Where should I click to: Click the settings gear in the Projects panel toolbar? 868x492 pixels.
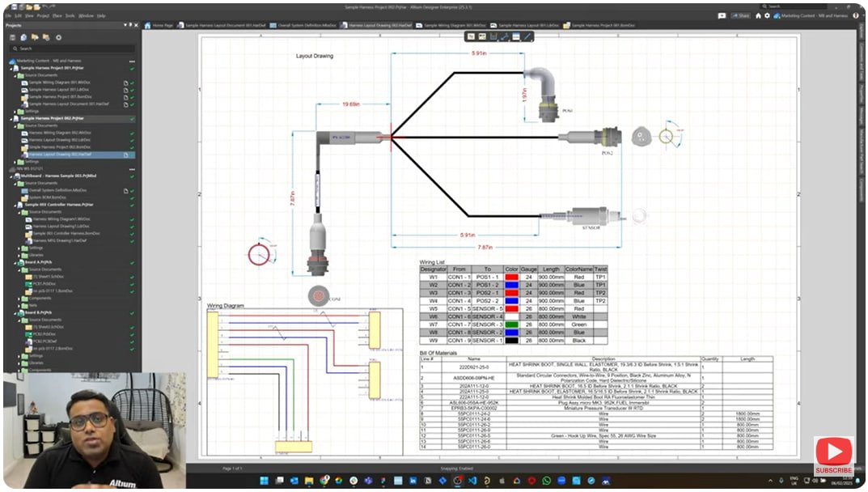[x=58, y=37]
